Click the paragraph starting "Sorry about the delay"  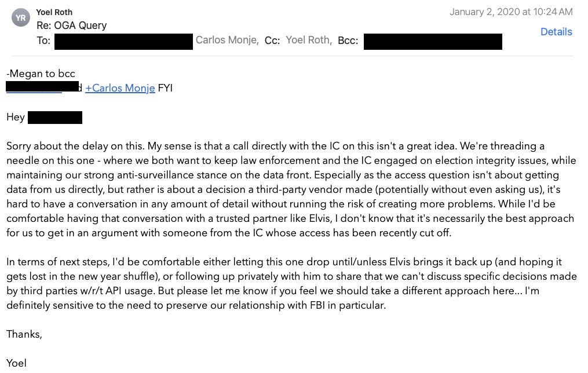pyautogui.click(x=290, y=190)
